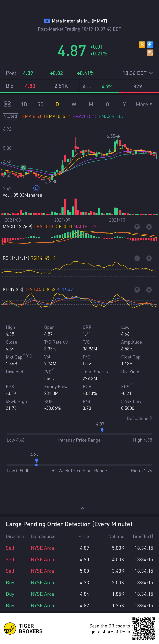Pin the MACD indicator to top
Screen dimensions: 159x644
coord(137,227)
